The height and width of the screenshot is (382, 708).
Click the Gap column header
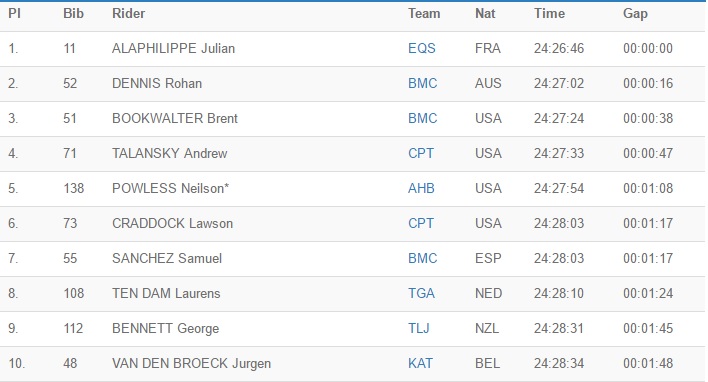pyautogui.click(x=635, y=14)
